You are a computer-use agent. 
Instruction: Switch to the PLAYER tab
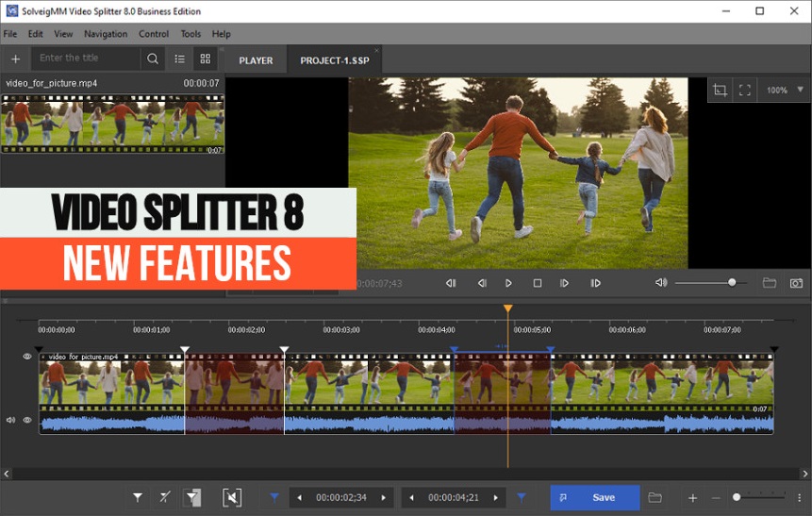(x=256, y=60)
